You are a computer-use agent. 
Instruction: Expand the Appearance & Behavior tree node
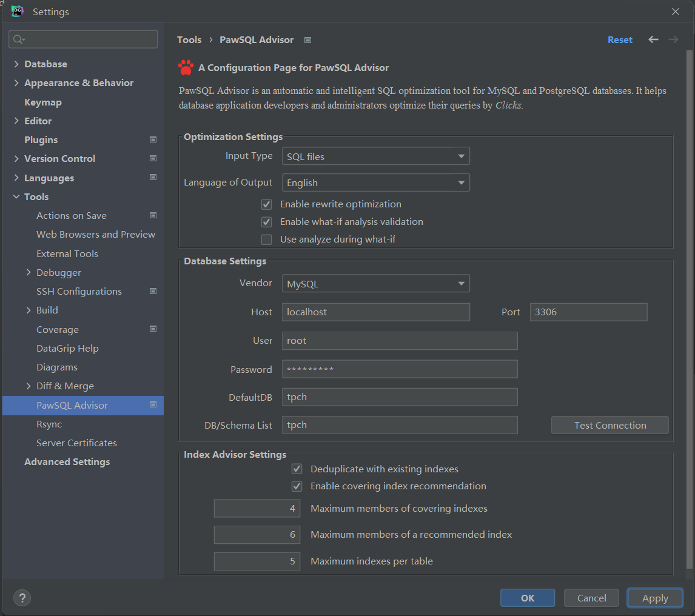tap(16, 83)
